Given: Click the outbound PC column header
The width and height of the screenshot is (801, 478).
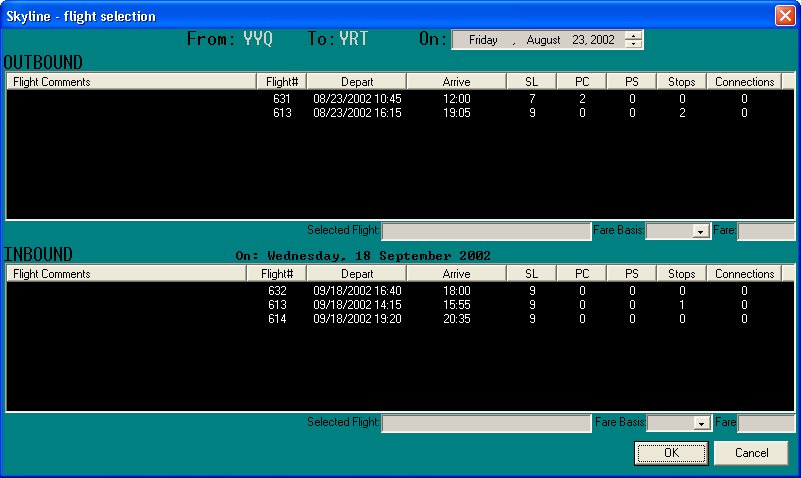Looking at the screenshot, I should [x=581, y=82].
